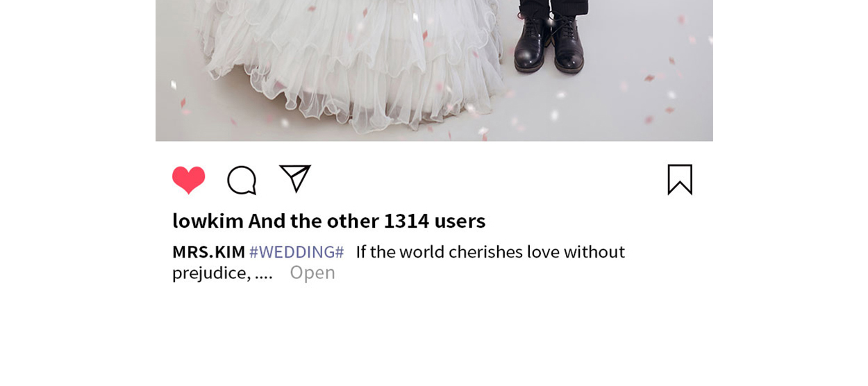Select the truncated 'prejudice, ....' caption line
868x386 pixels.
[x=222, y=273]
